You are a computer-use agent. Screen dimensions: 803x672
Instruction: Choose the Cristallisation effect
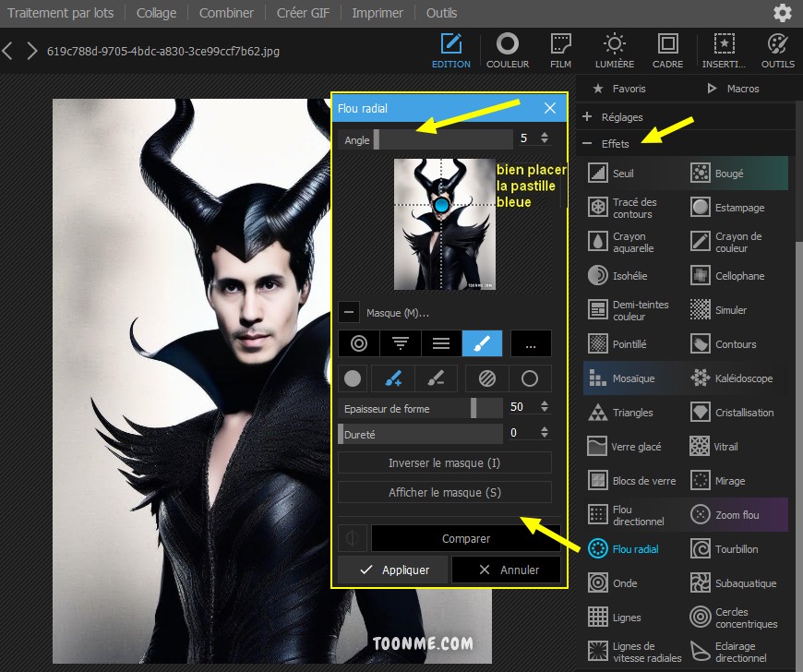tap(737, 413)
